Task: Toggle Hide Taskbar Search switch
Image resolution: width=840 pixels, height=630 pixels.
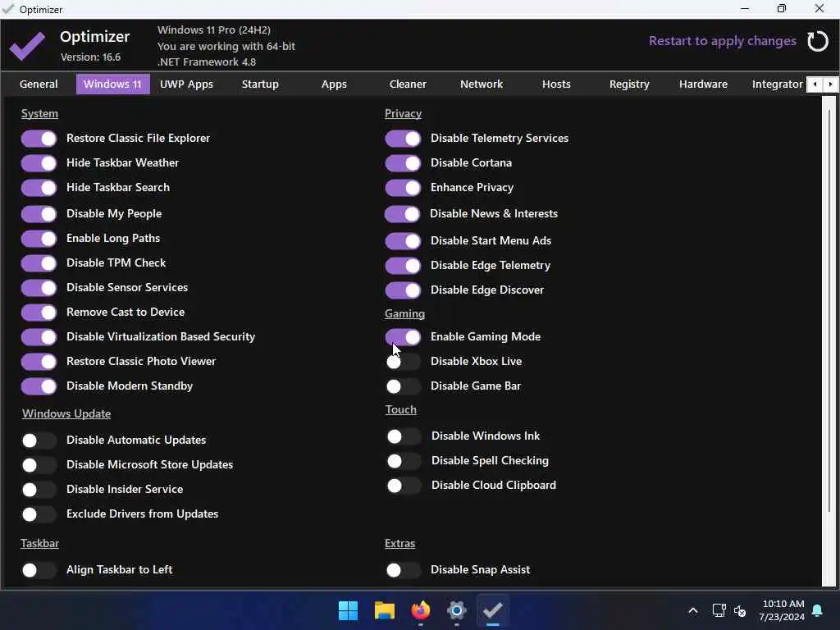Action: pyautogui.click(x=39, y=188)
